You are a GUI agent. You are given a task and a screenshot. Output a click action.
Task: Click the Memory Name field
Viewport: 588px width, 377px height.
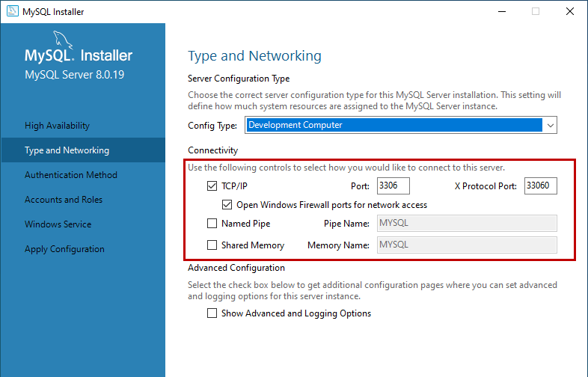(467, 245)
